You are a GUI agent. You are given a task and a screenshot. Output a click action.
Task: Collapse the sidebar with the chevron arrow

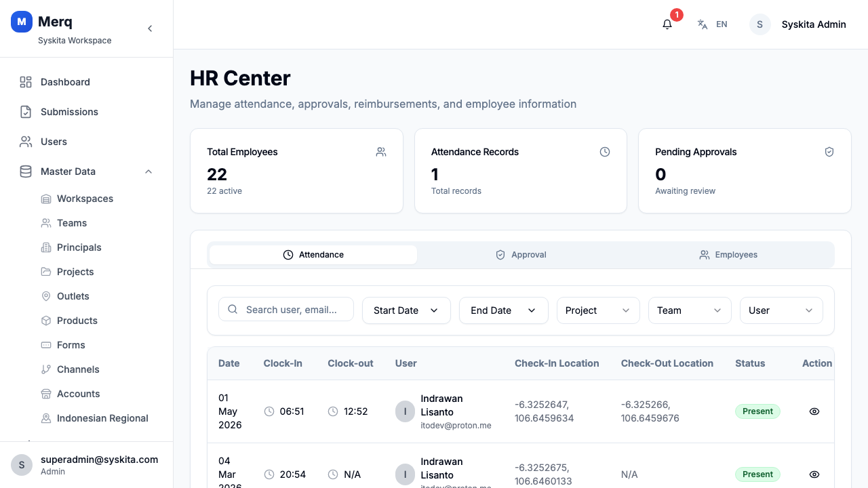(150, 28)
